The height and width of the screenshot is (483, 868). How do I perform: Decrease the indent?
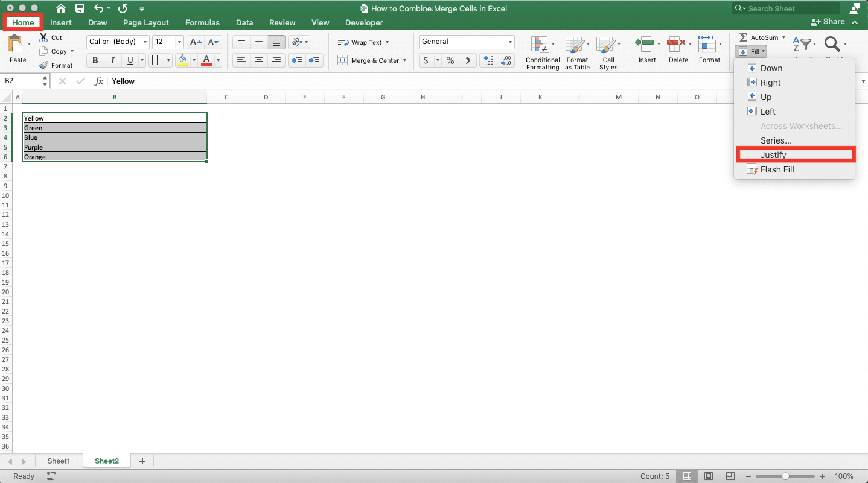[x=296, y=60]
